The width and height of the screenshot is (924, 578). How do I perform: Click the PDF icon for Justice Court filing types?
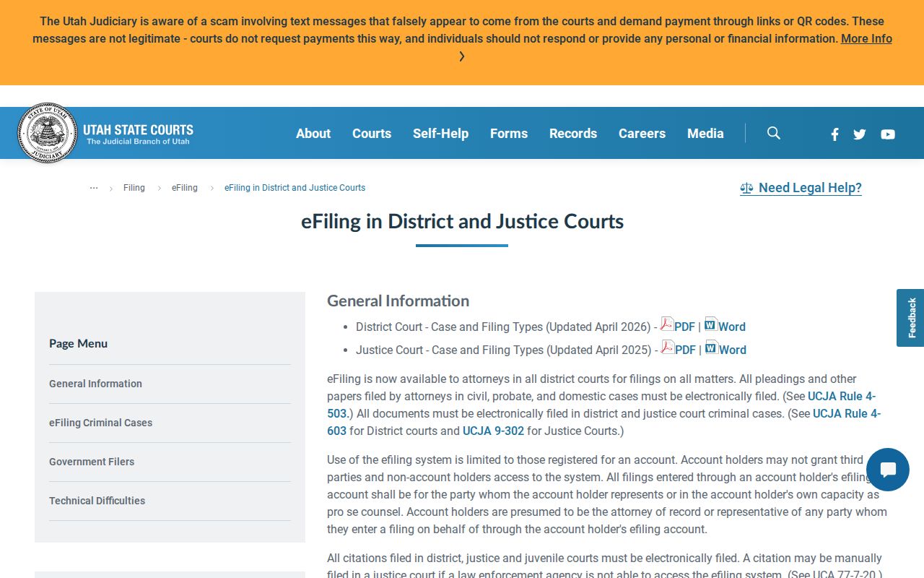[x=668, y=348]
